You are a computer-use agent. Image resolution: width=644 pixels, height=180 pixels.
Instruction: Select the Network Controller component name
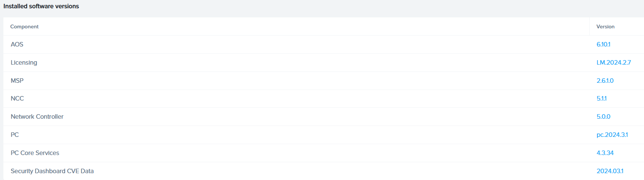click(x=37, y=116)
